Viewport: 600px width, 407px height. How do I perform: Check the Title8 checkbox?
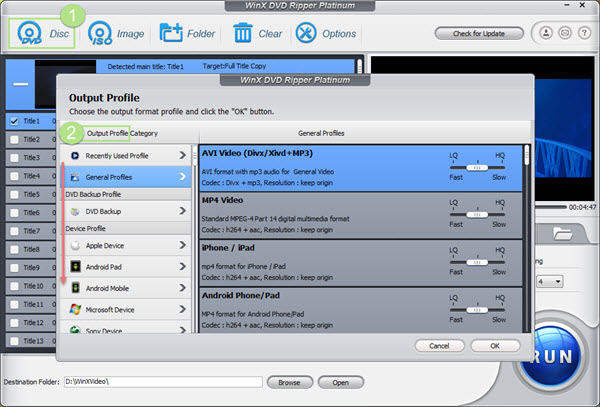point(14,249)
